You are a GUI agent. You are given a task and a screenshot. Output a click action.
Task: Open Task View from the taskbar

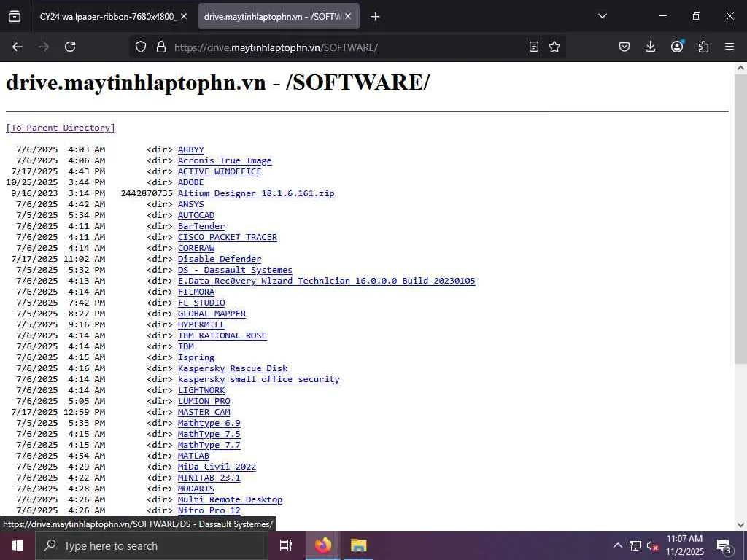pos(286,545)
